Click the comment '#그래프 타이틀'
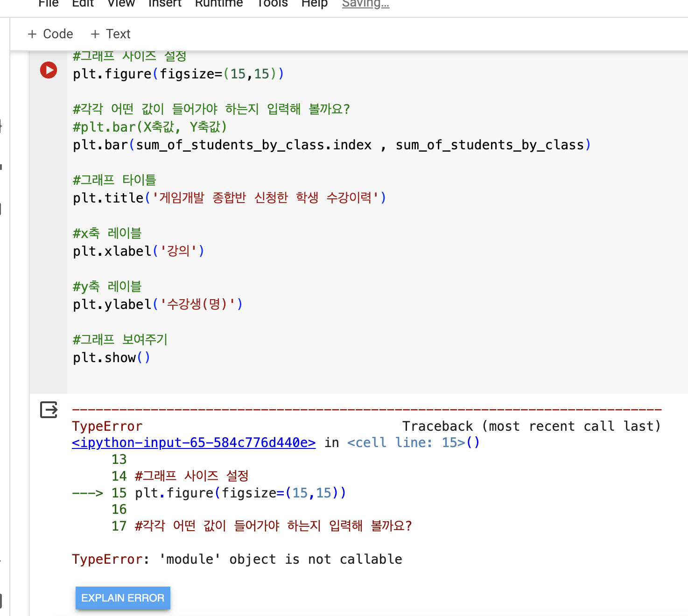The width and height of the screenshot is (688, 616). [x=114, y=180]
